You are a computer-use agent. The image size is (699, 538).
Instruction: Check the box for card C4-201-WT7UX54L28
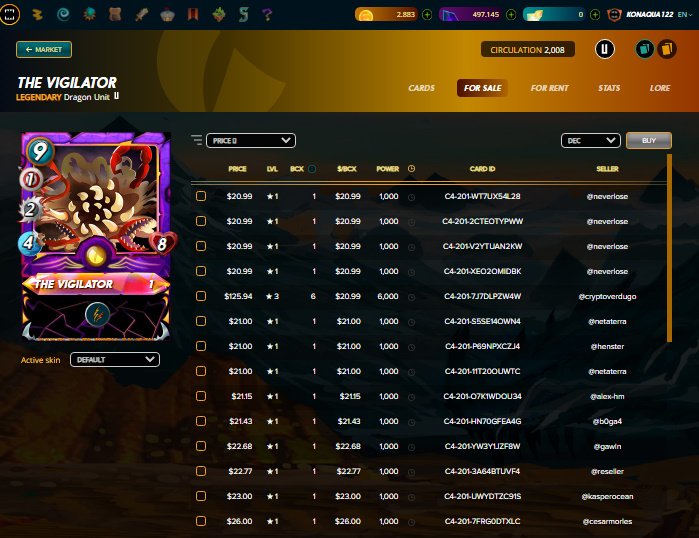coord(201,196)
